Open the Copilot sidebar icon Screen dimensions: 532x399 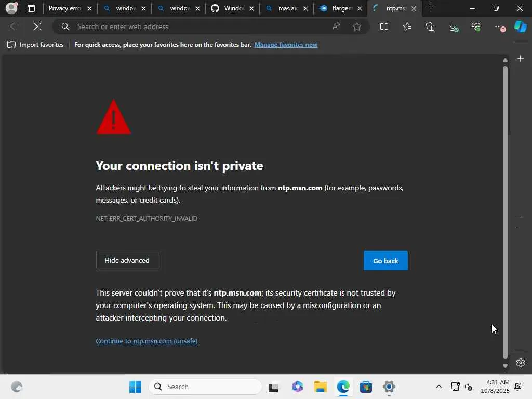pyautogui.click(x=521, y=26)
